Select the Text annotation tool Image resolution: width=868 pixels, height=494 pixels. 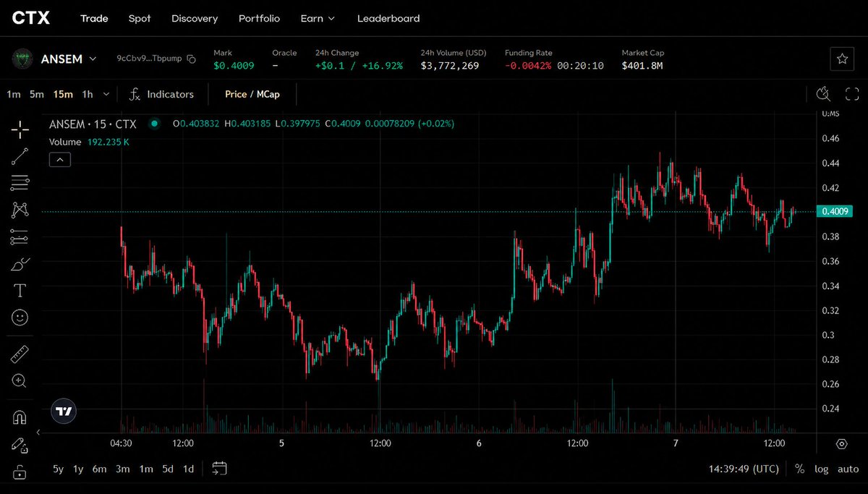point(20,290)
